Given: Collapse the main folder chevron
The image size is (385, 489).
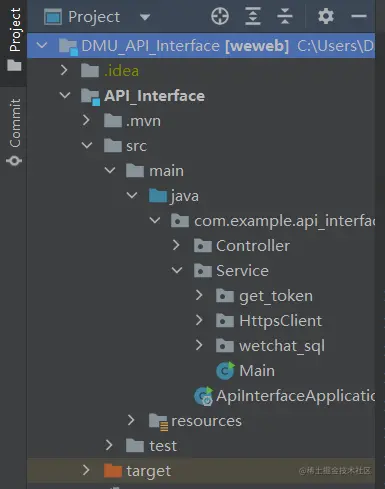Looking at the screenshot, I should pyautogui.click(x=110, y=170).
